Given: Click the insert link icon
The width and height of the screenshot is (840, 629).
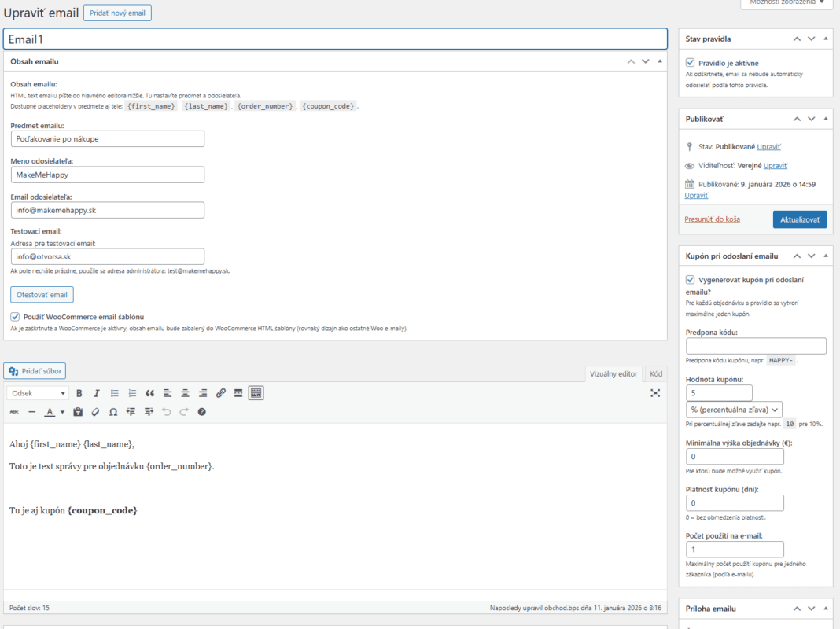Looking at the screenshot, I should pyautogui.click(x=221, y=393).
